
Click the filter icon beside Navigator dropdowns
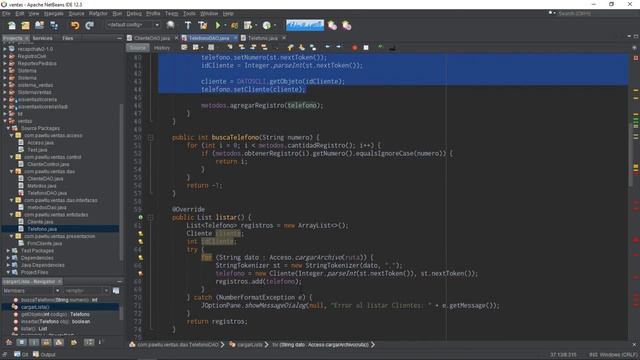[x=116, y=291]
